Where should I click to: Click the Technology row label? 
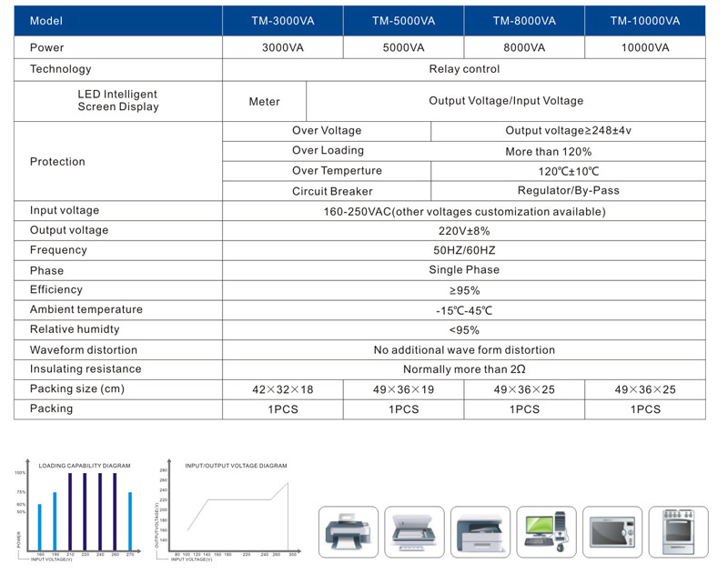tap(60, 69)
